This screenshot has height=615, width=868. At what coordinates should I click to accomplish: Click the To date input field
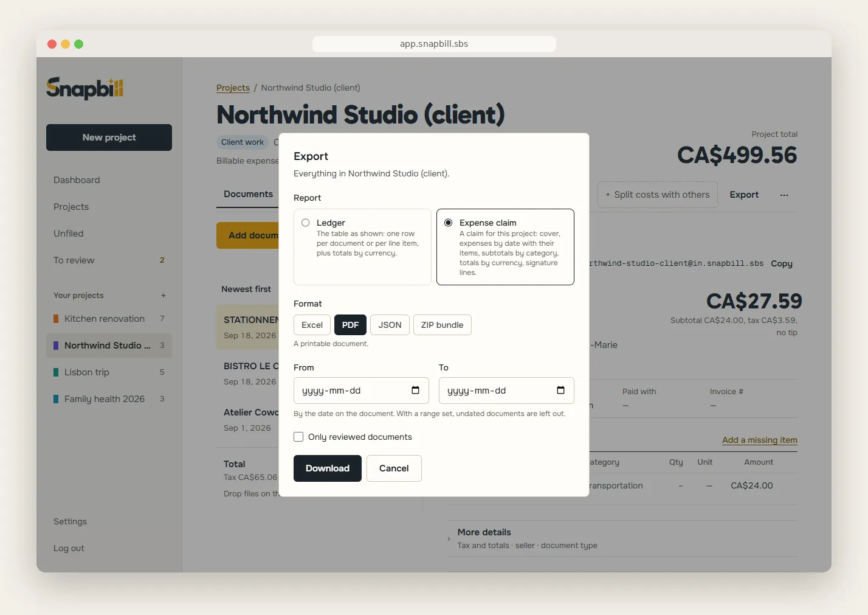(x=506, y=391)
